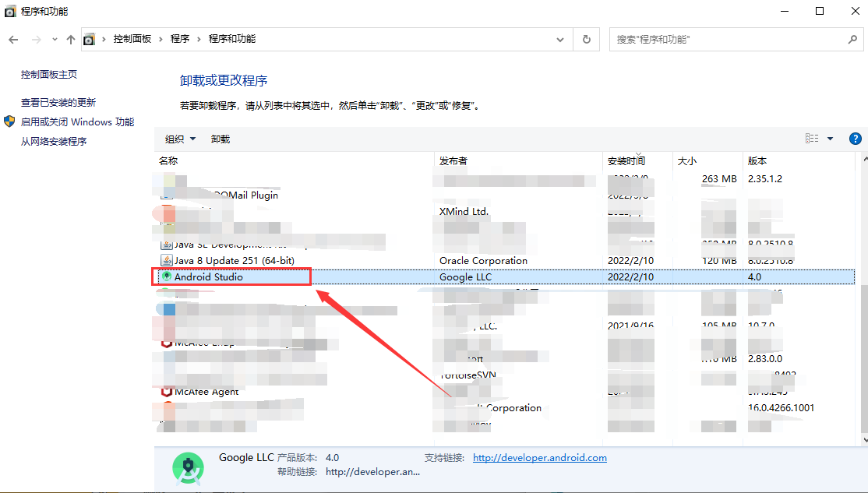Go back with the back arrow
The height and width of the screenshot is (493, 868).
pyautogui.click(x=13, y=39)
